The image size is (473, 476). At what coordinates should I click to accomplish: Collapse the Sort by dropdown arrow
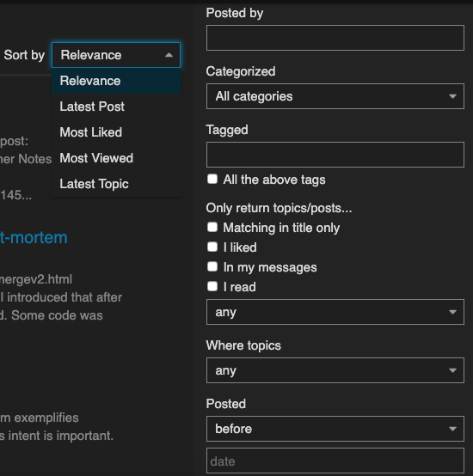coord(169,55)
